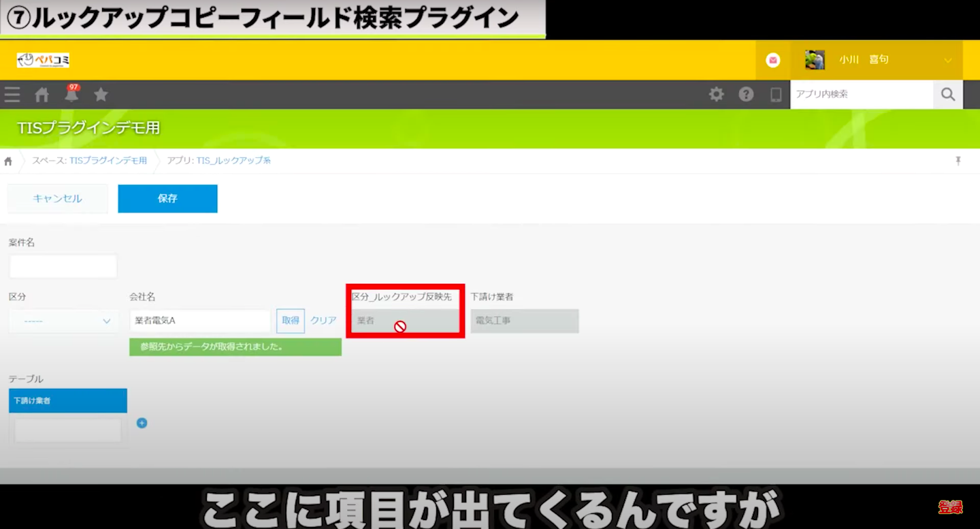Expand the 区分 dropdown
This screenshot has width=980, height=529.
tap(63, 321)
